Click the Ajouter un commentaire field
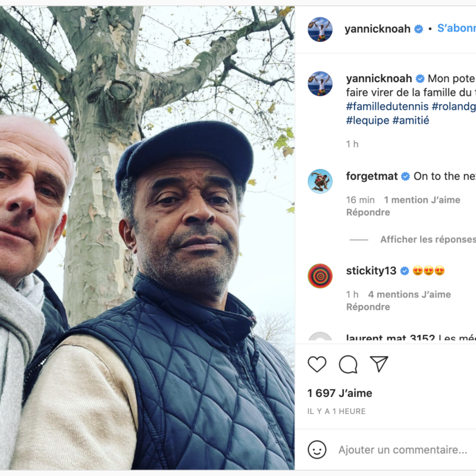The image size is (476, 476). (403, 450)
